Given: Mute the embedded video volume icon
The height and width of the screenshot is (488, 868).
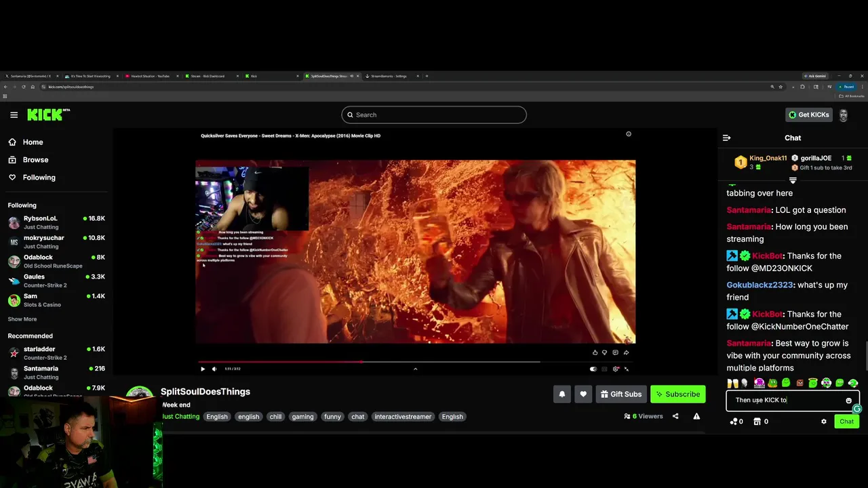Looking at the screenshot, I should 214,369.
